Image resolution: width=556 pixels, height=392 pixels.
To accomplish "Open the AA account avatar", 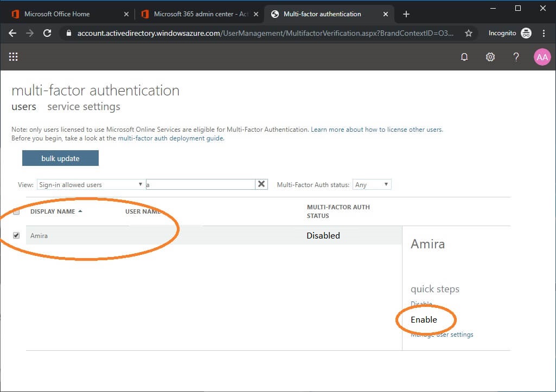I will 542,57.
